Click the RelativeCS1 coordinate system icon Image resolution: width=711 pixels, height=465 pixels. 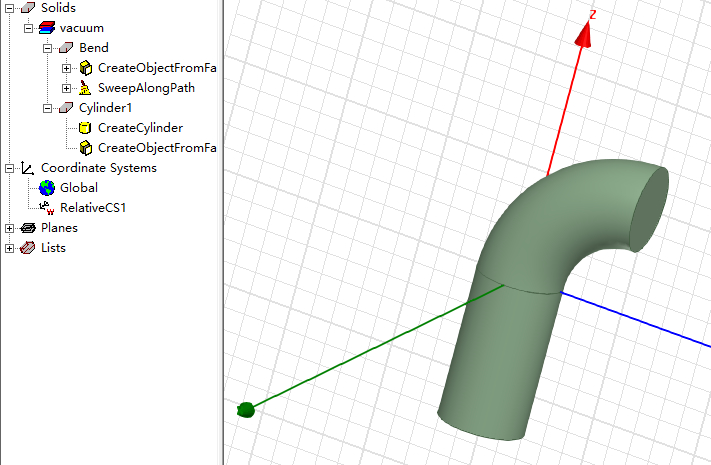pos(47,208)
